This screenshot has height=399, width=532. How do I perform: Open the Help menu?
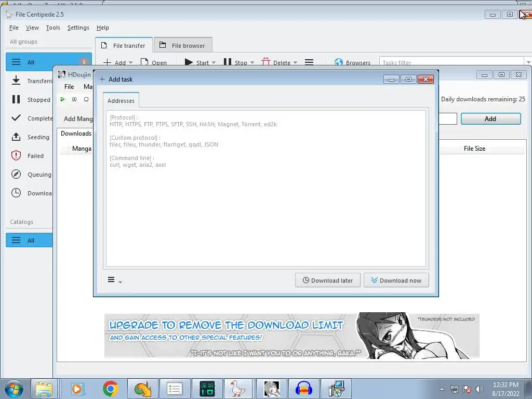(103, 28)
